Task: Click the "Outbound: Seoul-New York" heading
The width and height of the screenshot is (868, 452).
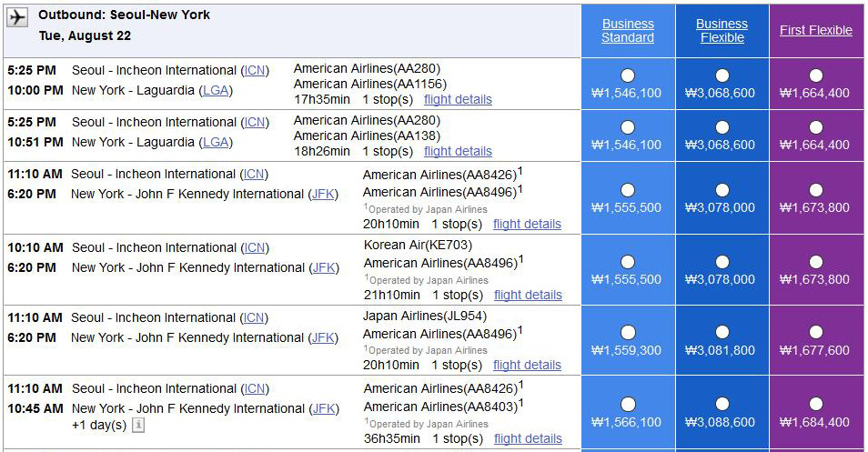Action: (124, 15)
